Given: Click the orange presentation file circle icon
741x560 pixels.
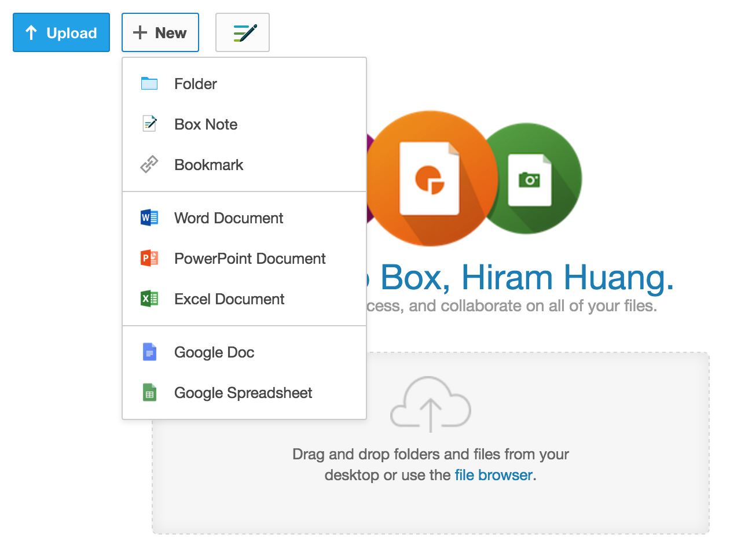Looking at the screenshot, I should point(430,178).
